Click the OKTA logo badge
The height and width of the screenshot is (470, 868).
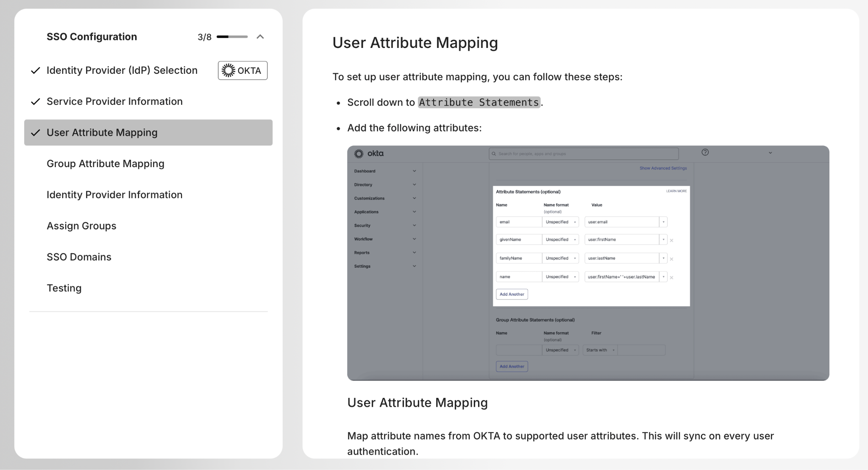point(242,70)
